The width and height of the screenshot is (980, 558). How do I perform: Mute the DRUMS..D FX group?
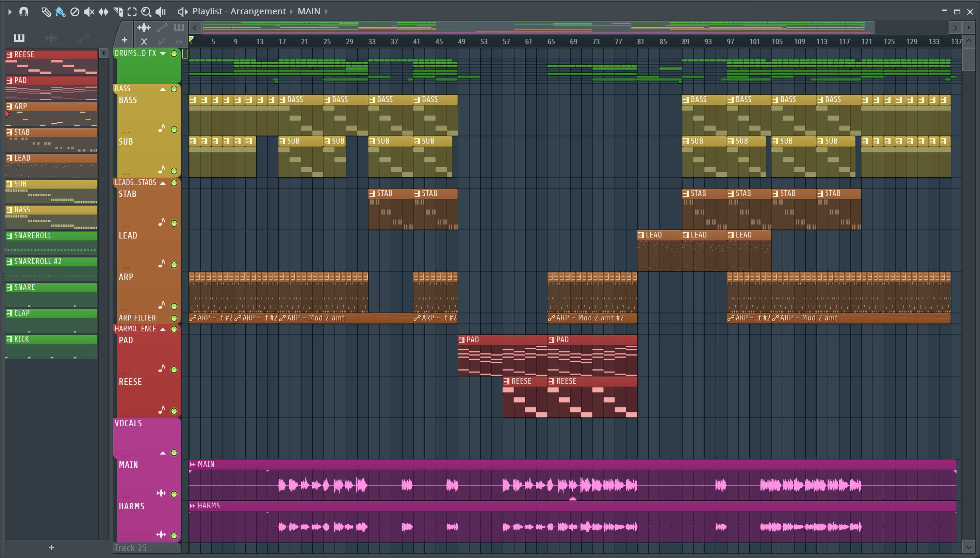[174, 54]
